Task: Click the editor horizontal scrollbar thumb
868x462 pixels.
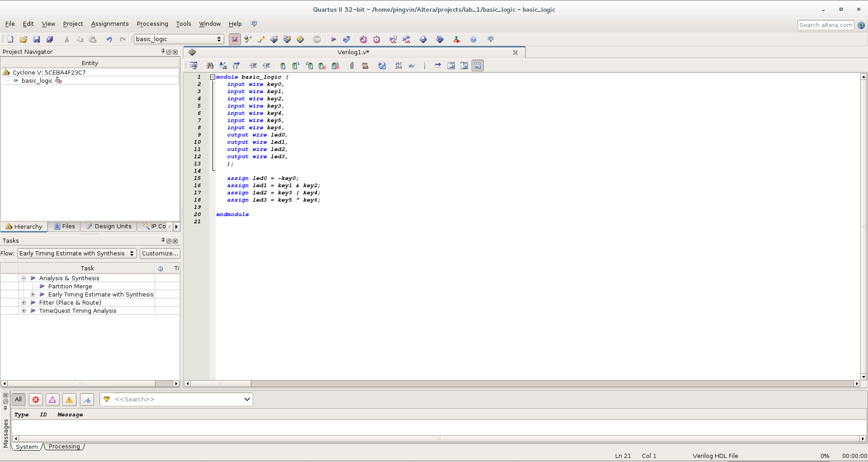Action: [221, 383]
